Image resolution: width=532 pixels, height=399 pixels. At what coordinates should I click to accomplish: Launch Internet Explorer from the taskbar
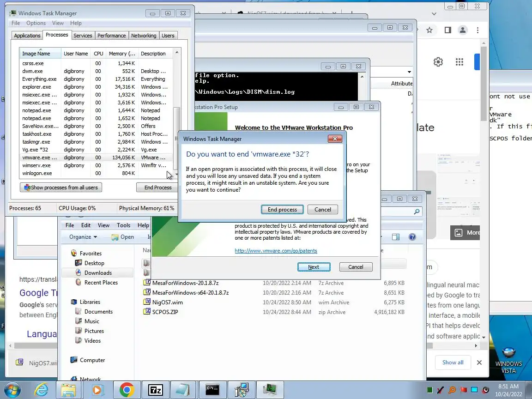tap(41, 390)
